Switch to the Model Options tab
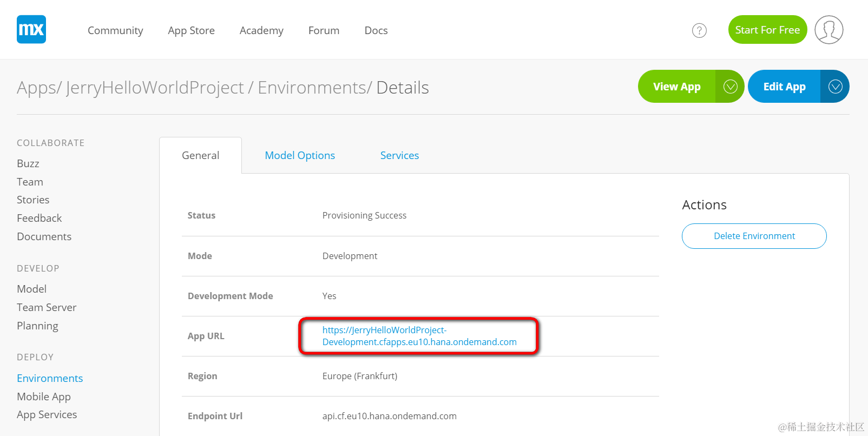Screen dimensions: 868x436 tap(300, 156)
